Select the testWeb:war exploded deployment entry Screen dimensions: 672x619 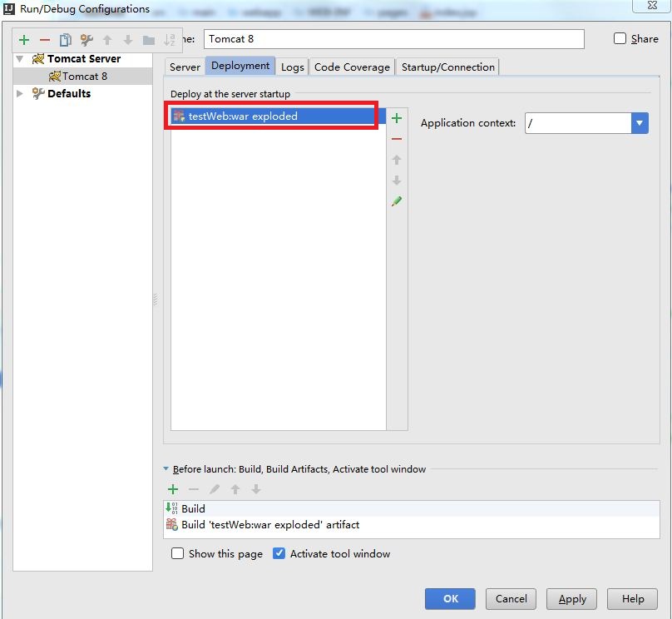[278, 116]
